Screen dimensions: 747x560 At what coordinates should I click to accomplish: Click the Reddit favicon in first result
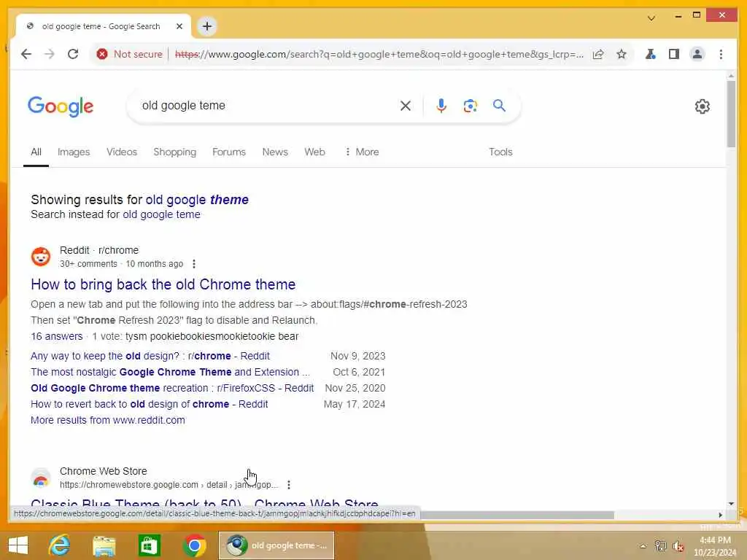click(x=41, y=257)
